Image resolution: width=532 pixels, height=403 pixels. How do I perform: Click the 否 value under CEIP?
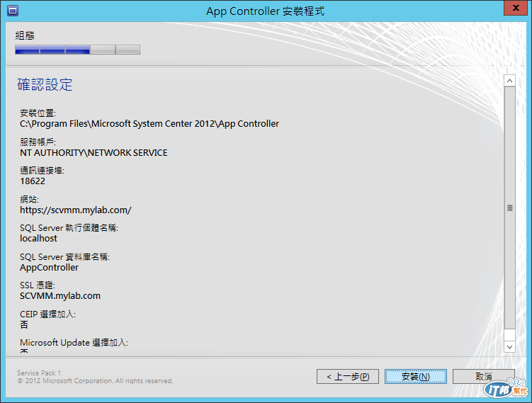[x=24, y=324]
